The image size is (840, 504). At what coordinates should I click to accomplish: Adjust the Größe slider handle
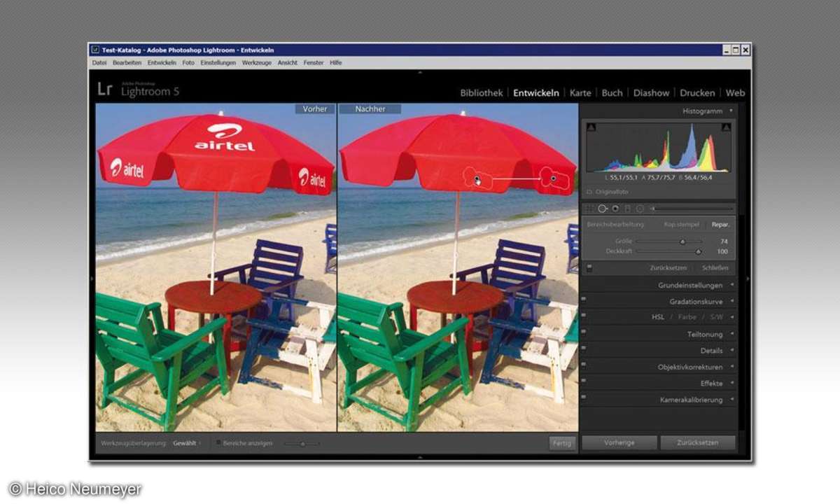pos(682,241)
